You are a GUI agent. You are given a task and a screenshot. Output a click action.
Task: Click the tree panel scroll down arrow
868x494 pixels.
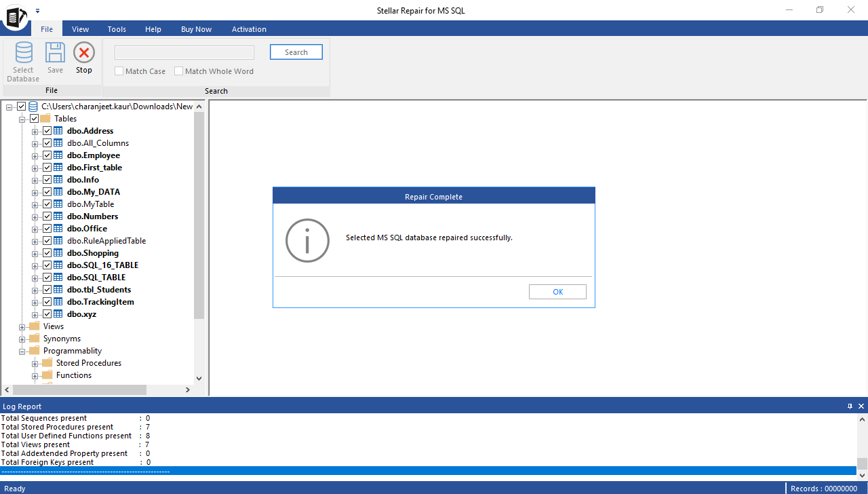199,378
